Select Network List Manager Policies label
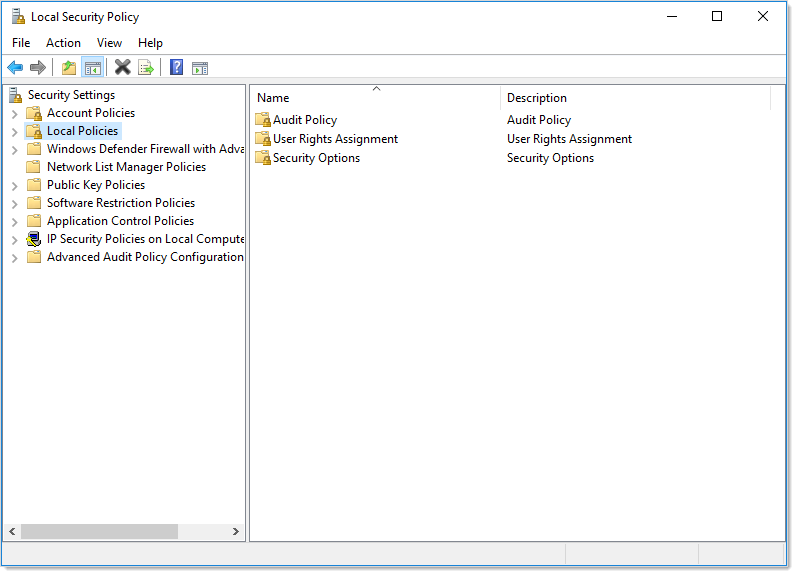Image resolution: width=796 pixels, height=575 pixels. (126, 167)
